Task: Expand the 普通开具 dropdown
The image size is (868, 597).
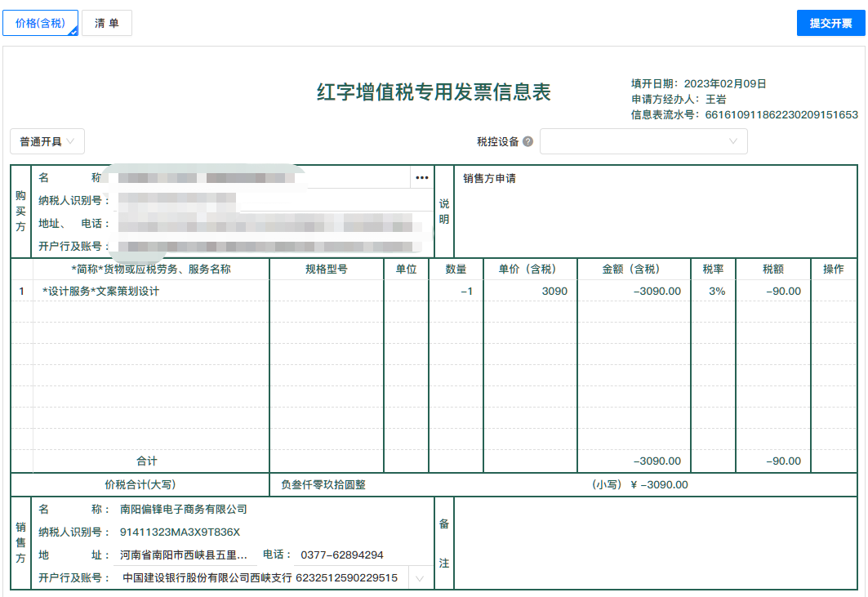Action: 47,142
